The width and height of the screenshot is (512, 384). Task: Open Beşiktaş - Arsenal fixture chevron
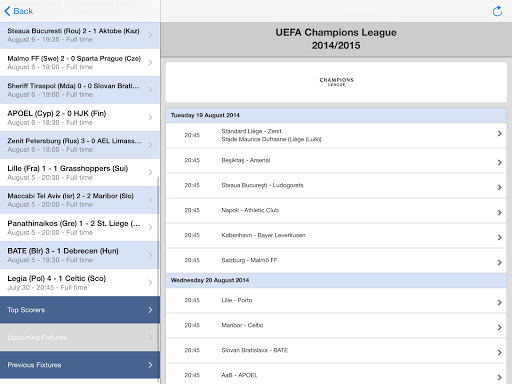point(499,162)
